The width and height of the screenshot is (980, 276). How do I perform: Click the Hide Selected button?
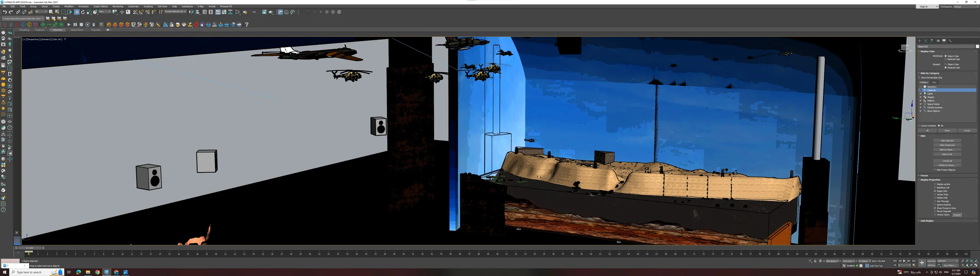pyautogui.click(x=947, y=141)
